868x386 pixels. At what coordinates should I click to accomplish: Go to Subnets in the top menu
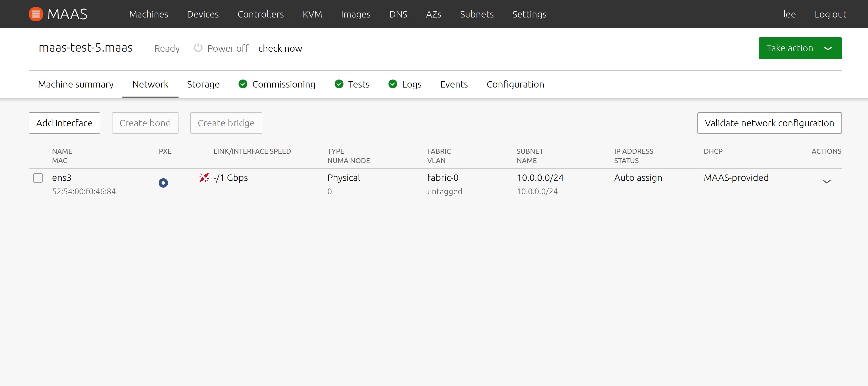pos(477,14)
